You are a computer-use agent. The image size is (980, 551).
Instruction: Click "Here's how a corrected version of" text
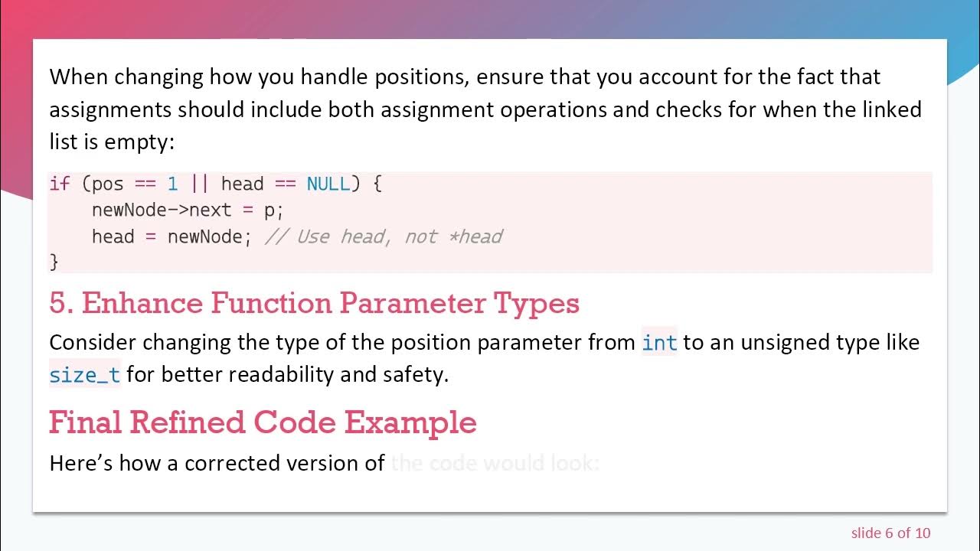pos(217,463)
